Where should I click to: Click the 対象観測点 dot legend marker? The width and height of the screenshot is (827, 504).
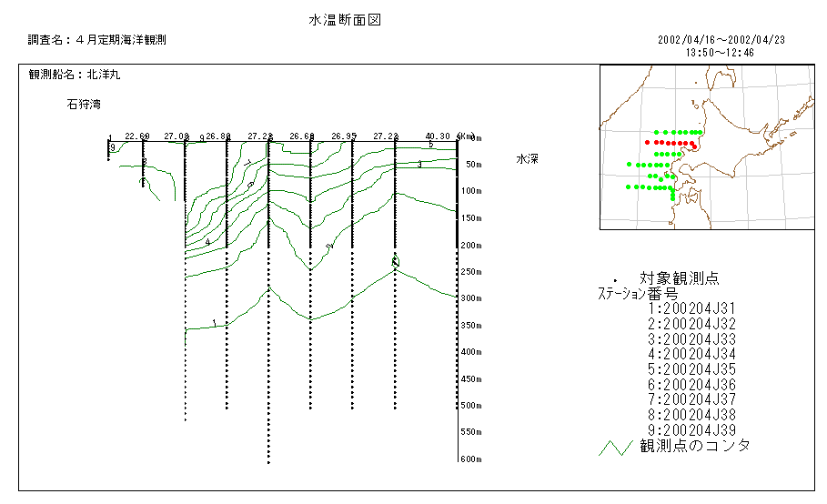(x=616, y=279)
